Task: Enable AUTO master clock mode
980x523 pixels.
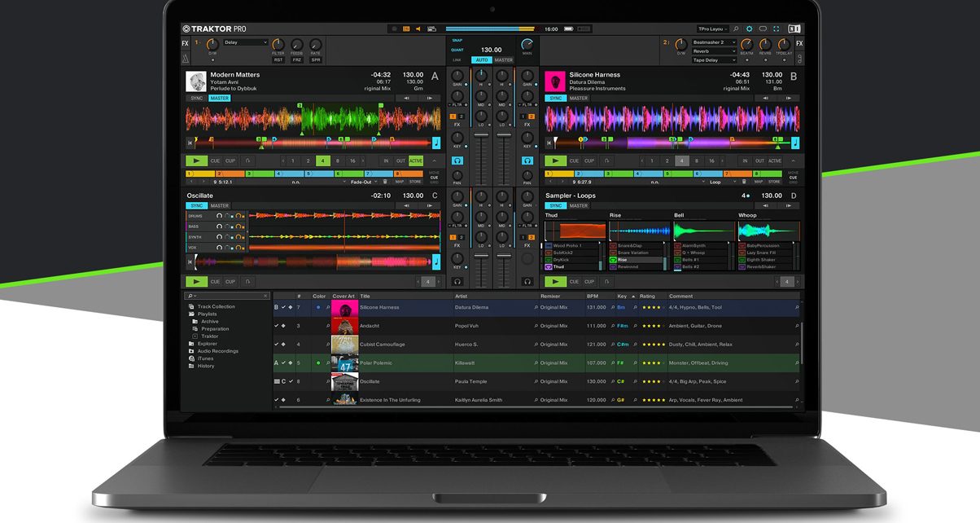Action: click(x=482, y=59)
